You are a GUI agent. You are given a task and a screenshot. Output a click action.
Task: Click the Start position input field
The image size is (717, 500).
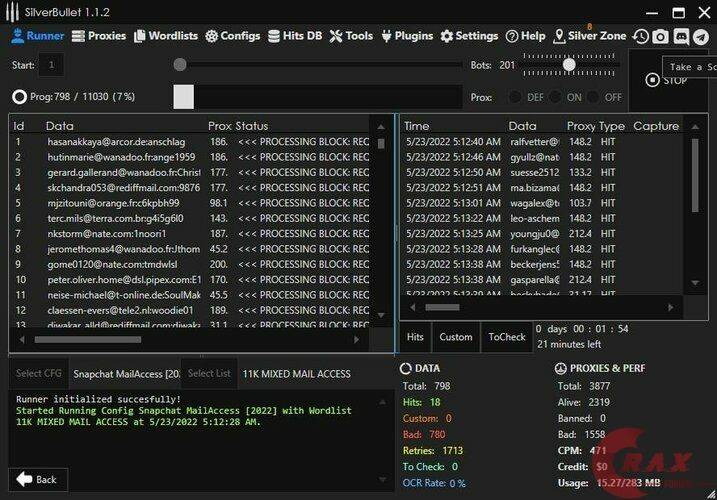51,65
